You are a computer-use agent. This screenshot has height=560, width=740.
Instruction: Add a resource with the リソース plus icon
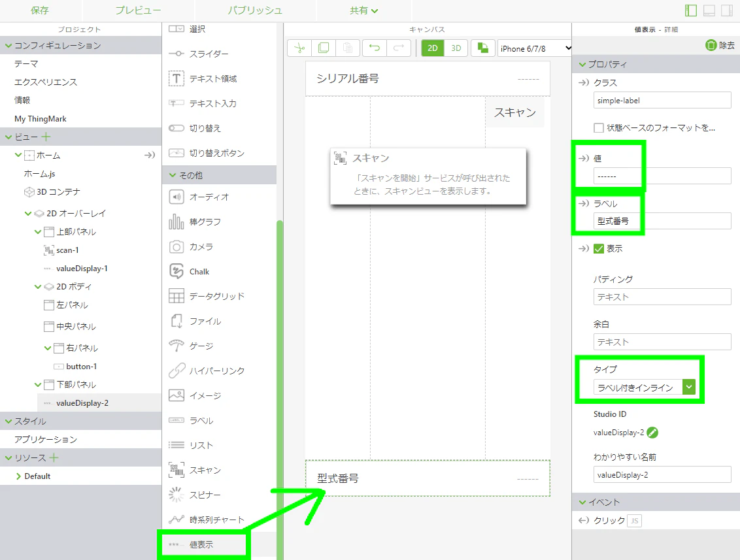pos(54,457)
